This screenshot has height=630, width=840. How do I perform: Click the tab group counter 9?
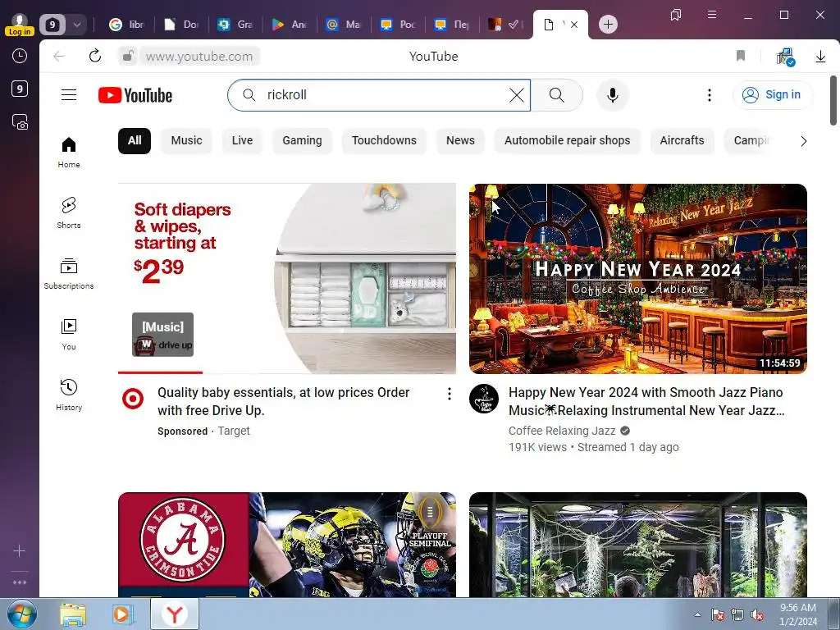pos(52,24)
